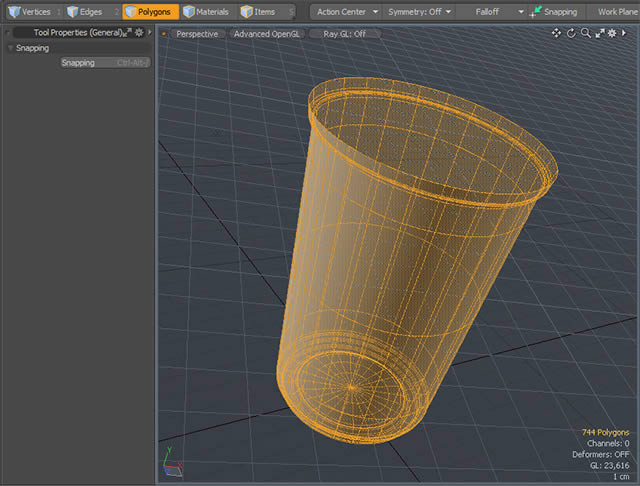This screenshot has width=640, height=486.
Task: Click the Tool Properties (General) panel title
Action: point(78,32)
